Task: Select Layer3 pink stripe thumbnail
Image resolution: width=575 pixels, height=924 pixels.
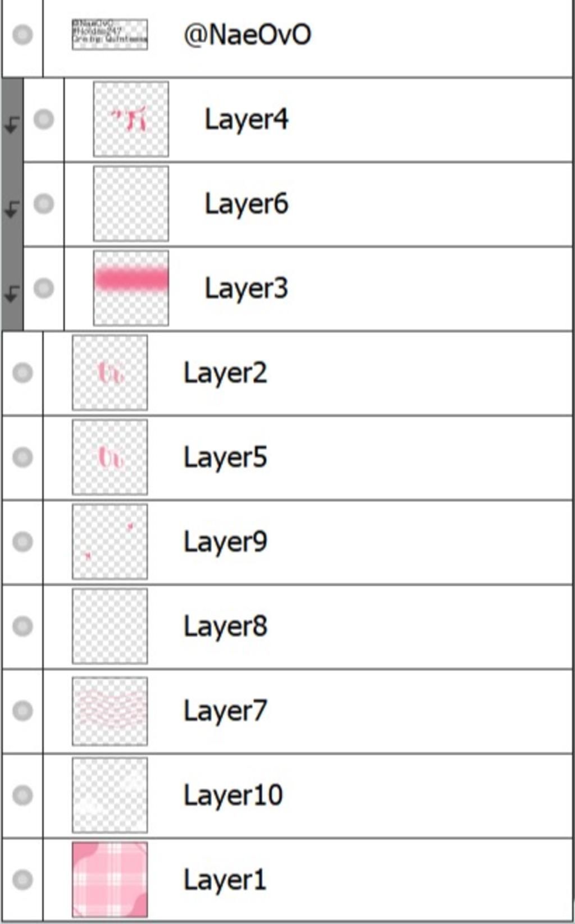Action: click(x=131, y=288)
